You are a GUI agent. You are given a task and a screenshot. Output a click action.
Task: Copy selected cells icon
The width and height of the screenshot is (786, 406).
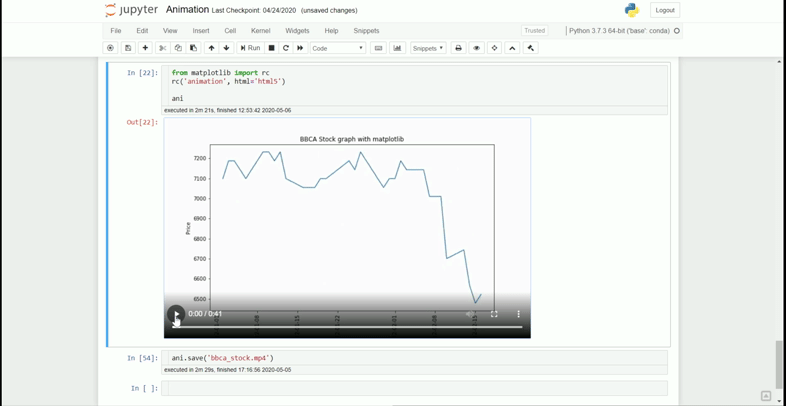click(x=178, y=48)
